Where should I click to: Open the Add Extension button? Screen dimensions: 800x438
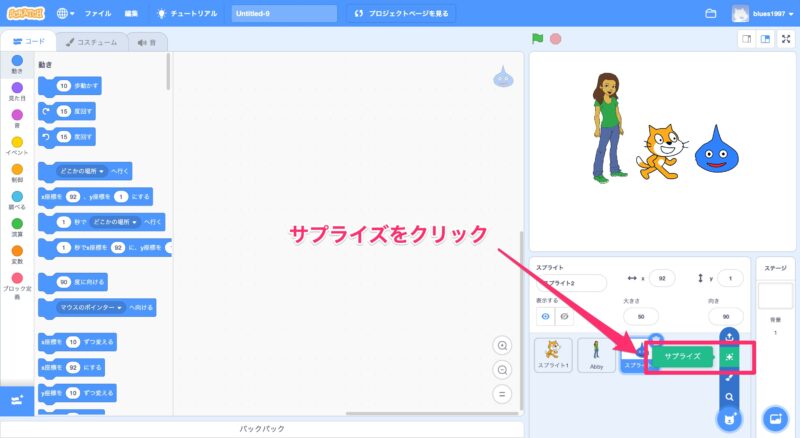pyautogui.click(x=16, y=400)
